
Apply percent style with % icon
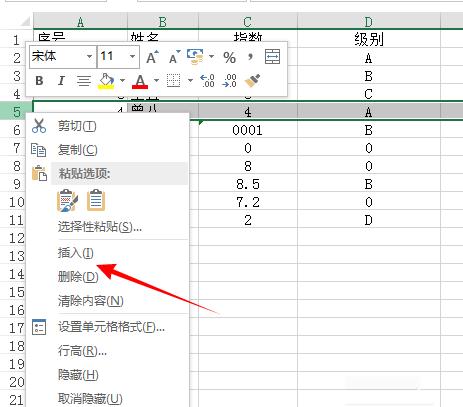pyautogui.click(x=229, y=57)
